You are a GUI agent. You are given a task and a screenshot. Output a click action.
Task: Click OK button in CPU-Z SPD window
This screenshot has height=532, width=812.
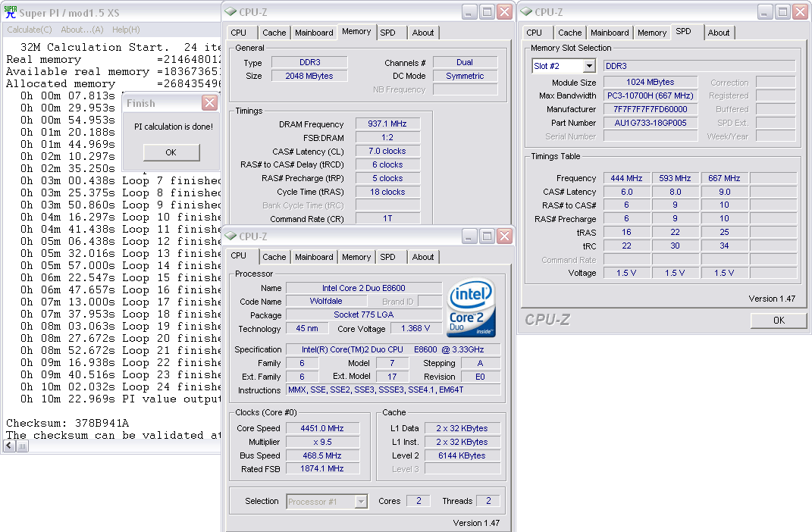coord(778,321)
